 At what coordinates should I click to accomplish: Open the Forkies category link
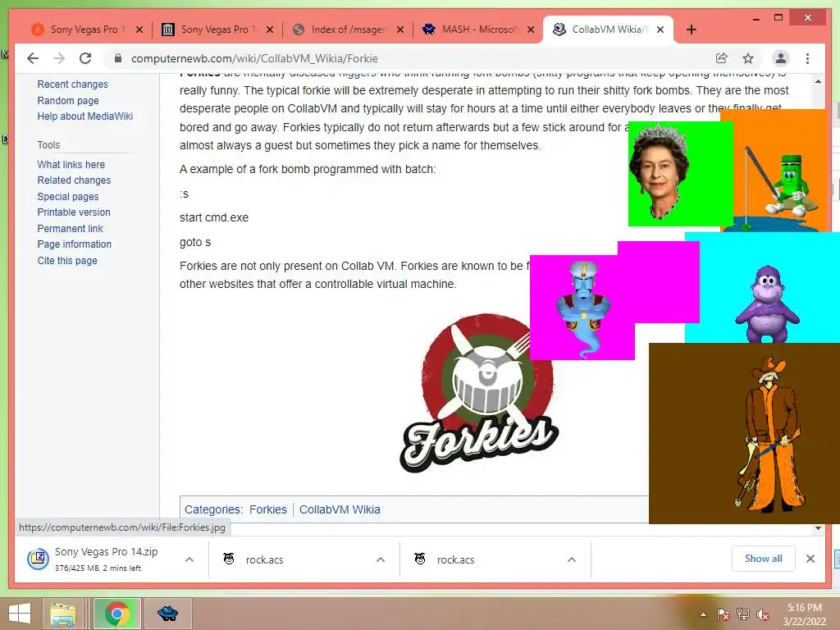point(268,509)
